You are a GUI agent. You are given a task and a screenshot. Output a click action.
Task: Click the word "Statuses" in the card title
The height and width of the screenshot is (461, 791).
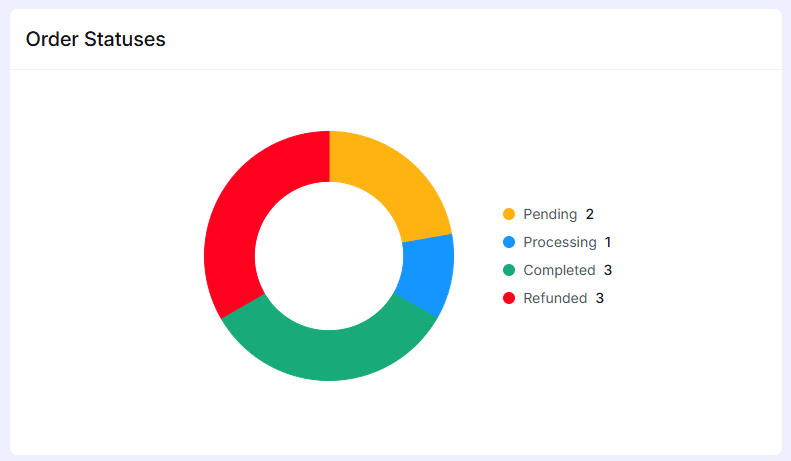pos(125,39)
